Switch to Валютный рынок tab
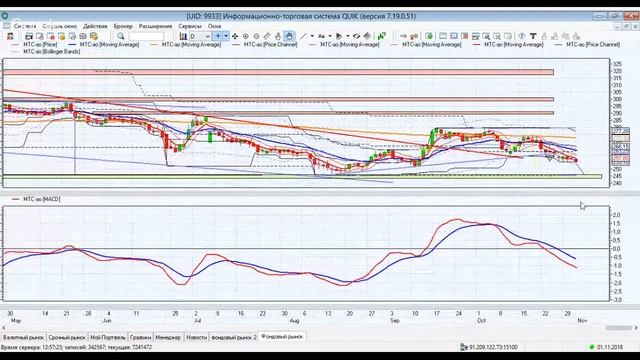The height and width of the screenshot is (360, 640). 23,338
